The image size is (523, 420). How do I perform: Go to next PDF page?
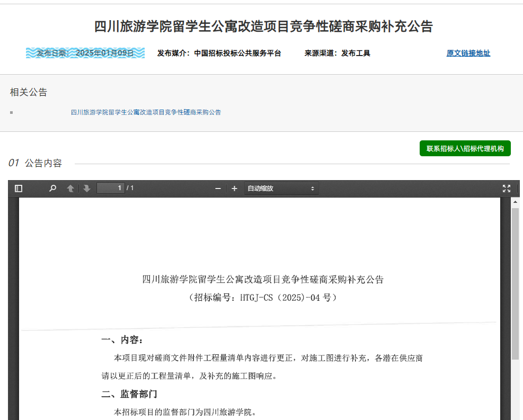[x=87, y=189]
